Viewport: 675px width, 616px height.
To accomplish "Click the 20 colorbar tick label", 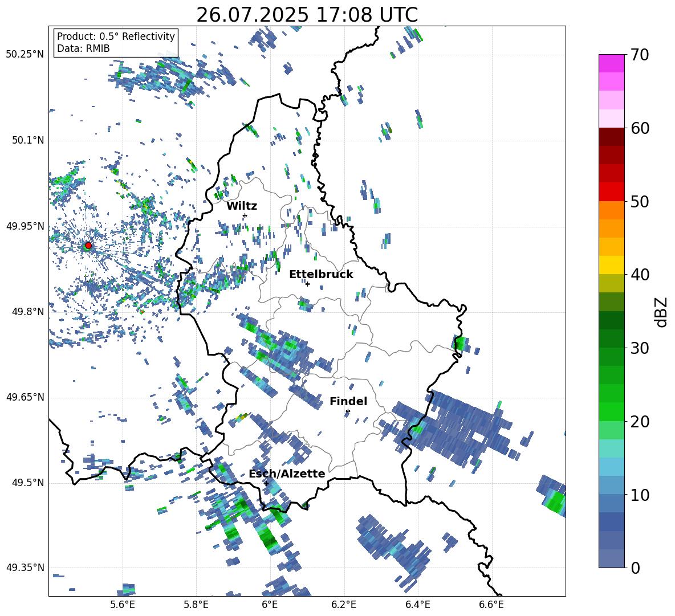I will tap(640, 422).
